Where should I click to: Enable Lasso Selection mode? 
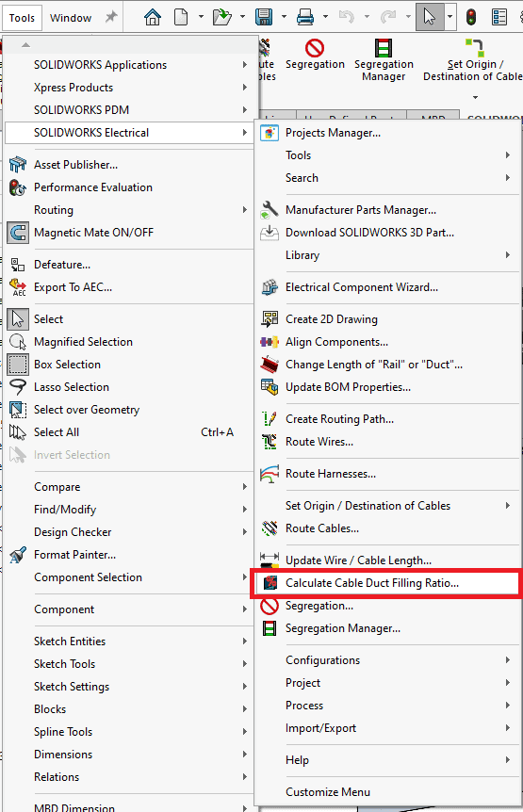(129, 387)
